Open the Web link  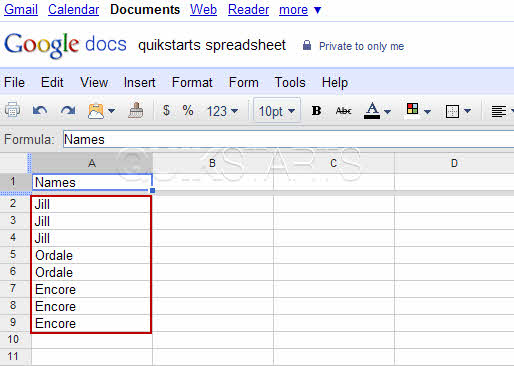[x=203, y=9]
